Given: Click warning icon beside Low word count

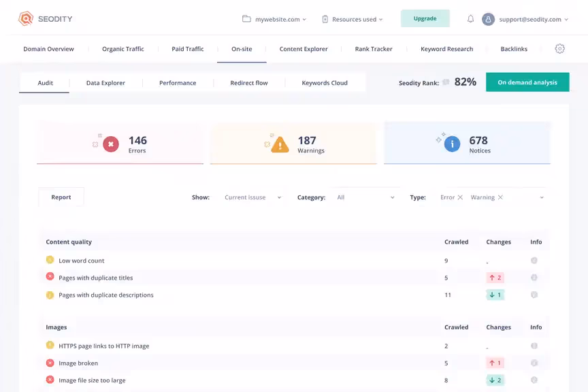Looking at the screenshot, I should pyautogui.click(x=50, y=259).
